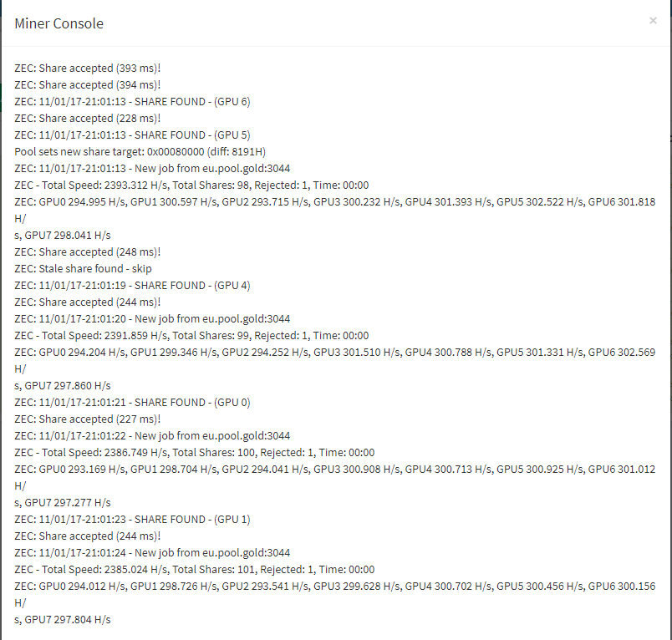Click the Pool sets new share target line

click(140, 152)
